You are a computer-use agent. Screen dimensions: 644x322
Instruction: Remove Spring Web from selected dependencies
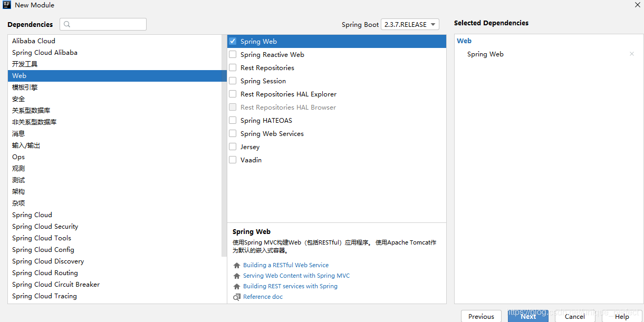click(632, 54)
